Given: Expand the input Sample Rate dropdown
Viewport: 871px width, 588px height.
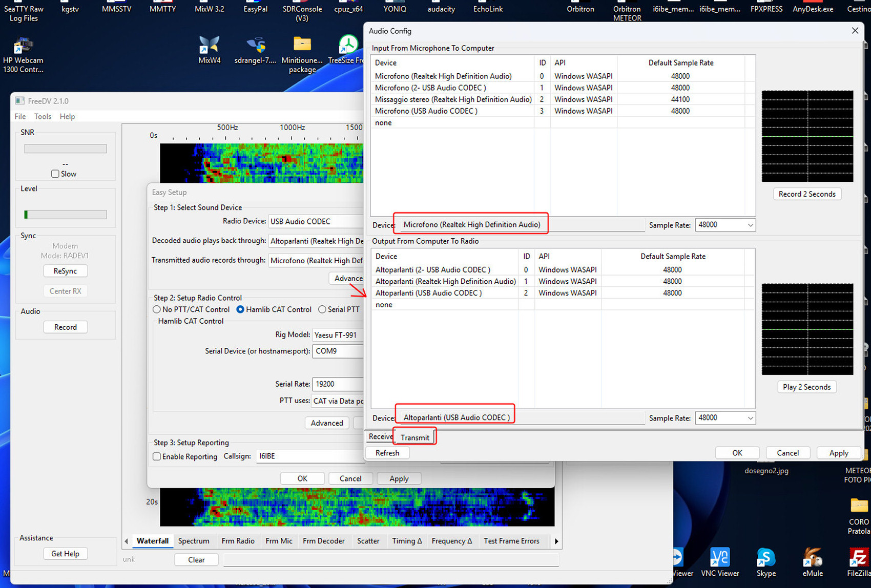Looking at the screenshot, I should point(725,225).
